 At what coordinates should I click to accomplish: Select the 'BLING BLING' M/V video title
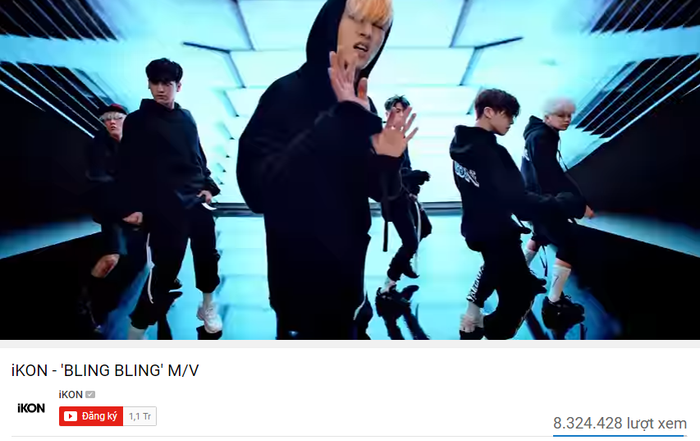(105, 370)
